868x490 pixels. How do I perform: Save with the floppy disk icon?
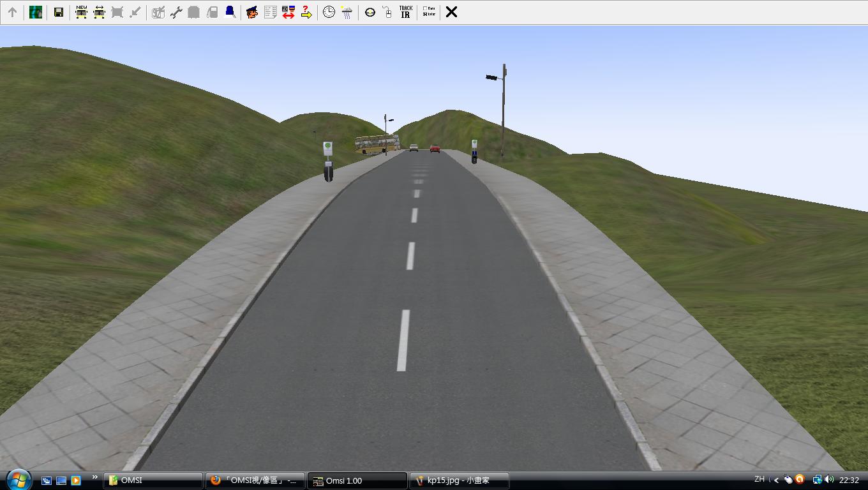tap(58, 12)
